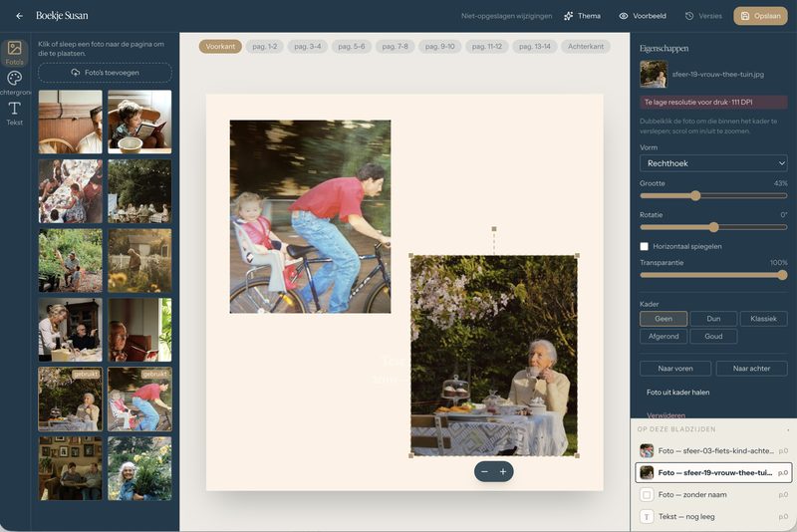
Task: Select the tea garden photo on the page
Action: coord(493,356)
